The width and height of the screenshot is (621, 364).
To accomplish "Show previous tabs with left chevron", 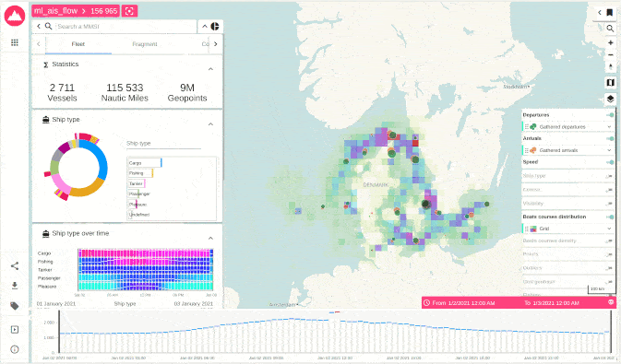I will (39, 44).
